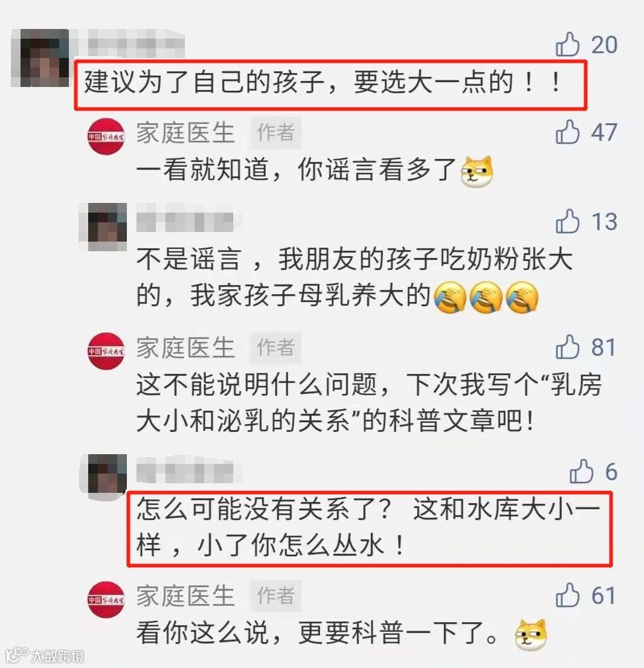This screenshot has width=644, height=668.
Task: Open the first 家庭医生 author name
Action: [185, 132]
